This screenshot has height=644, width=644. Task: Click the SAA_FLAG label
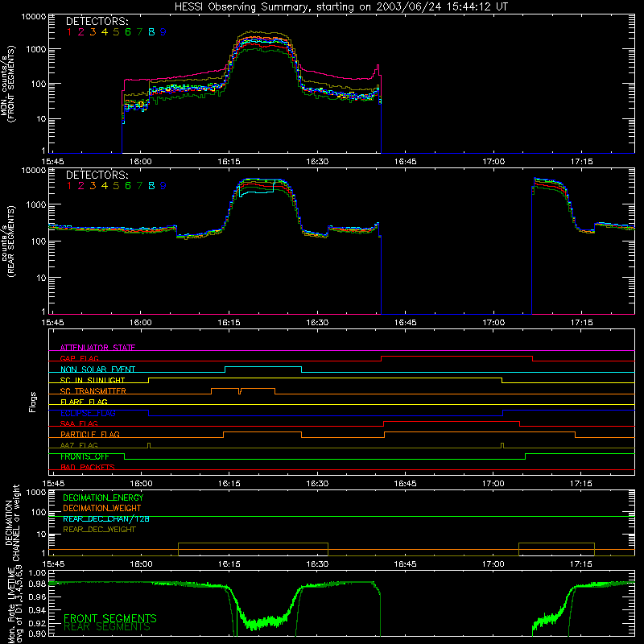coord(79,423)
